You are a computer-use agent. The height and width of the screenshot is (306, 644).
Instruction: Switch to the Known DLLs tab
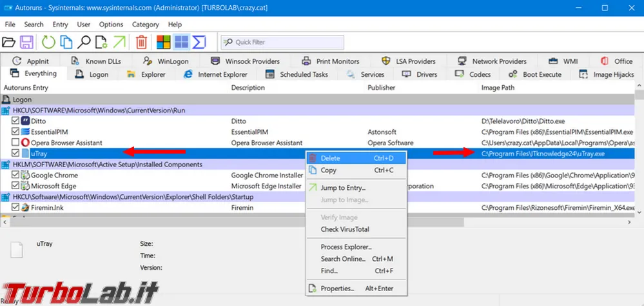96,61
